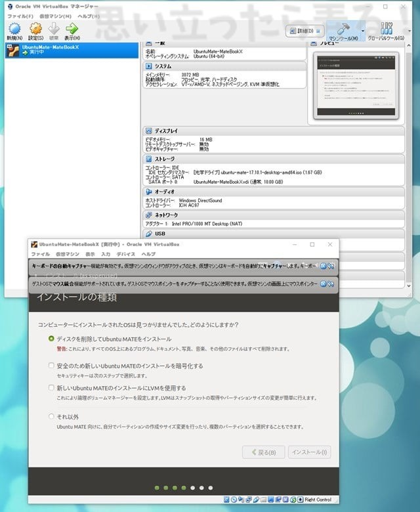Click the 16 MB video memory value
Viewport: 420px width, 512px height.
(206, 139)
